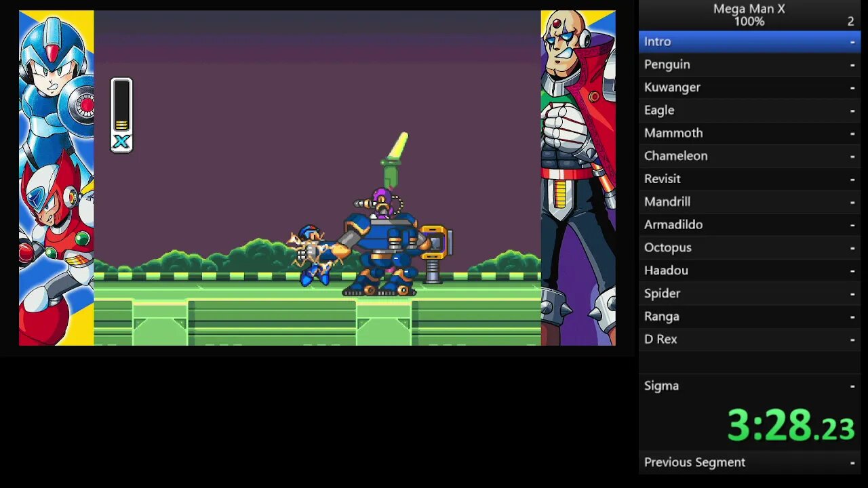The height and width of the screenshot is (488, 868).
Task: Select the Eagle split
Action: pos(749,110)
